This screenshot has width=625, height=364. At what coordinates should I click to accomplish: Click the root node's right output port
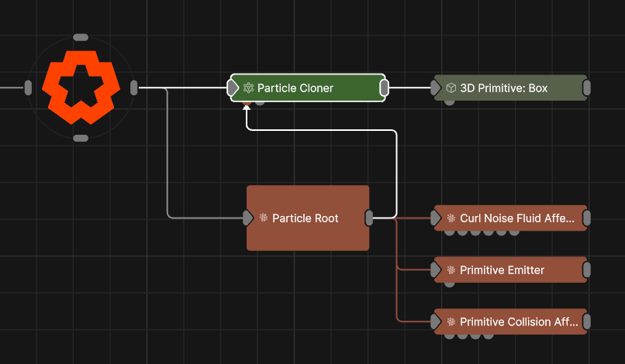133,88
